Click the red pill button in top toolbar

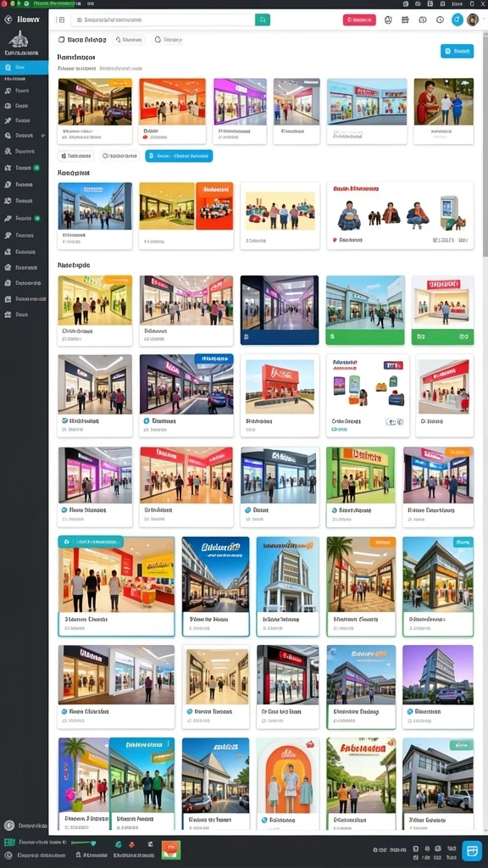coord(359,20)
